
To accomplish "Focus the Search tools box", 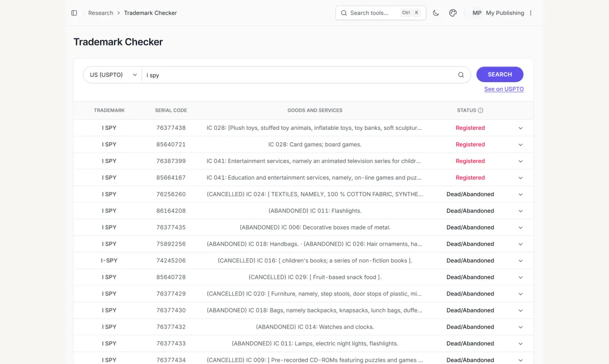I will pos(381,13).
